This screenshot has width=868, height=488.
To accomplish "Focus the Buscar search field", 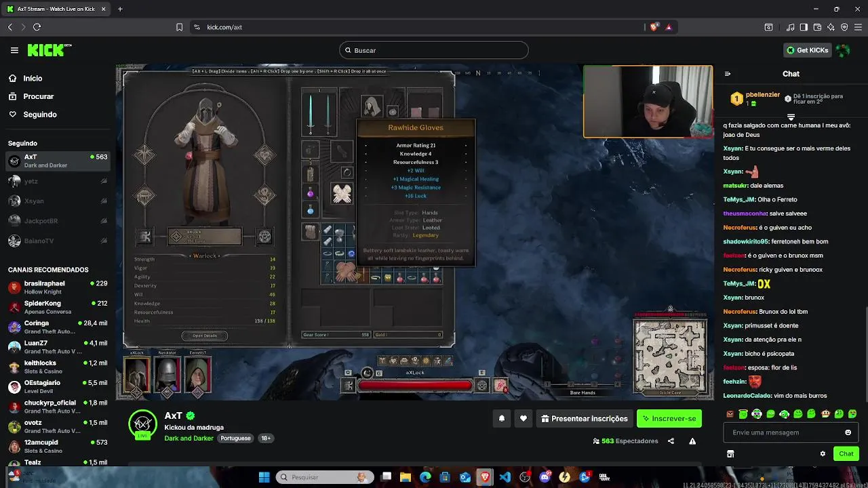I will click(x=434, y=50).
